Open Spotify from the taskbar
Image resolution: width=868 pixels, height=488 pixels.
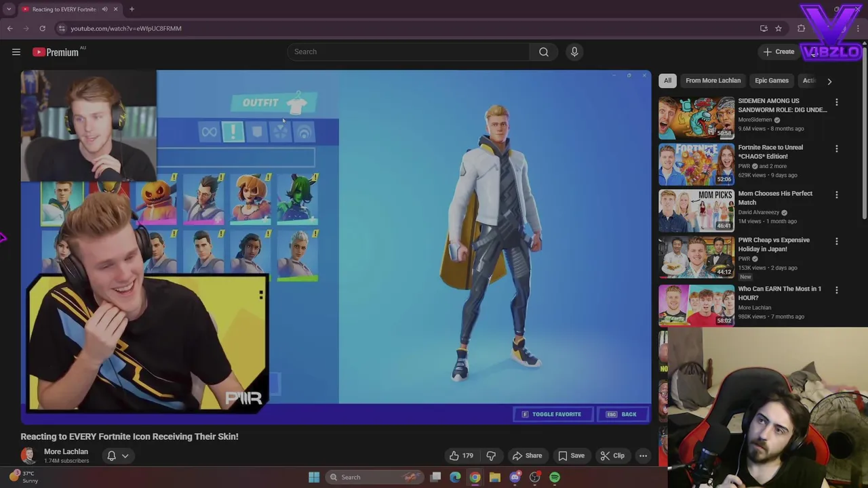tap(555, 477)
